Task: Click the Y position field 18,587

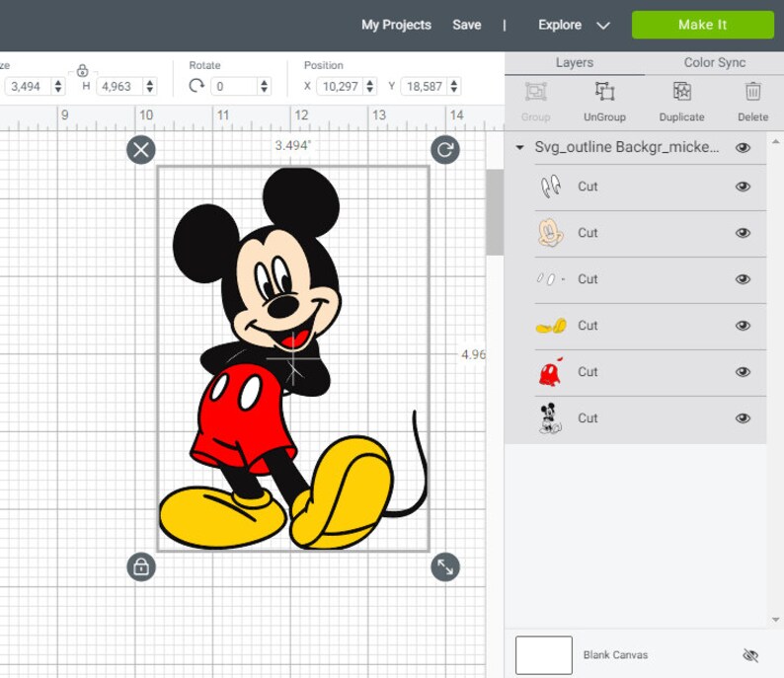Action: tap(424, 87)
